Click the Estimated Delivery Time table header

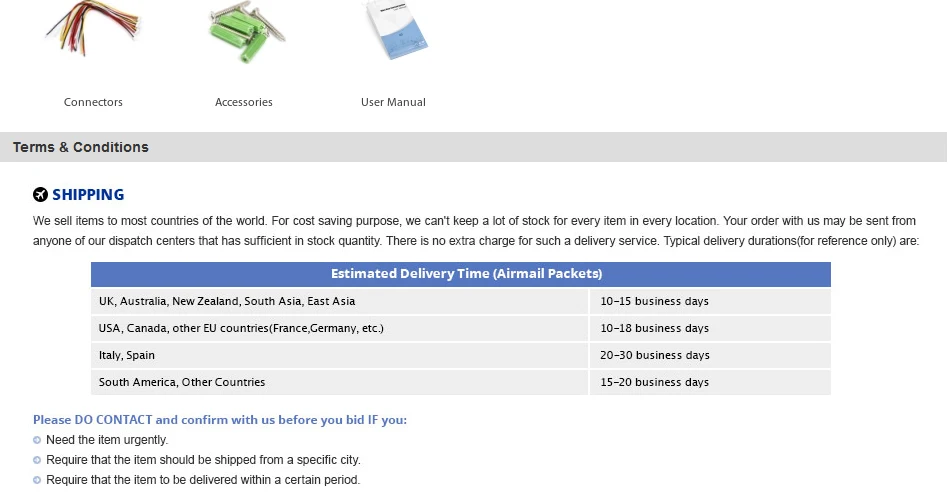click(461, 274)
